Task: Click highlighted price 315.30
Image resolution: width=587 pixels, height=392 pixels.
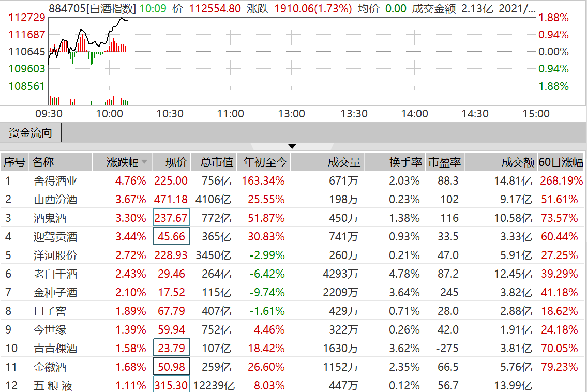Action: click(172, 385)
